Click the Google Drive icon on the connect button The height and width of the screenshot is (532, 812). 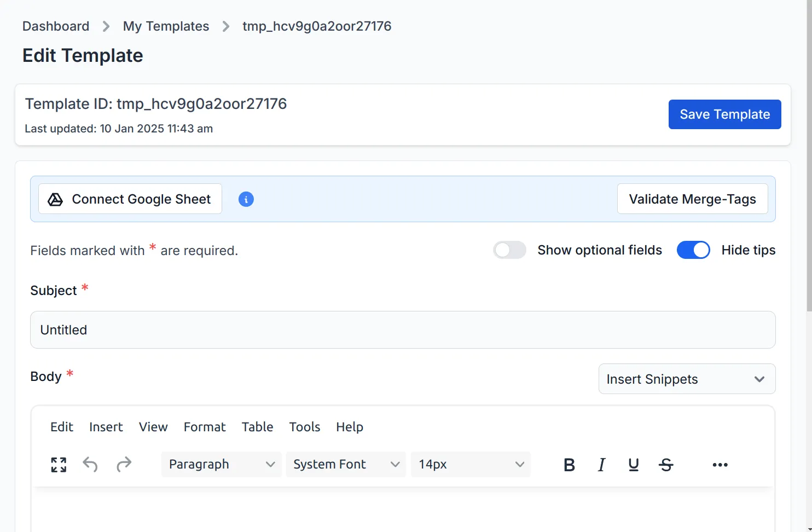[55, 199]
